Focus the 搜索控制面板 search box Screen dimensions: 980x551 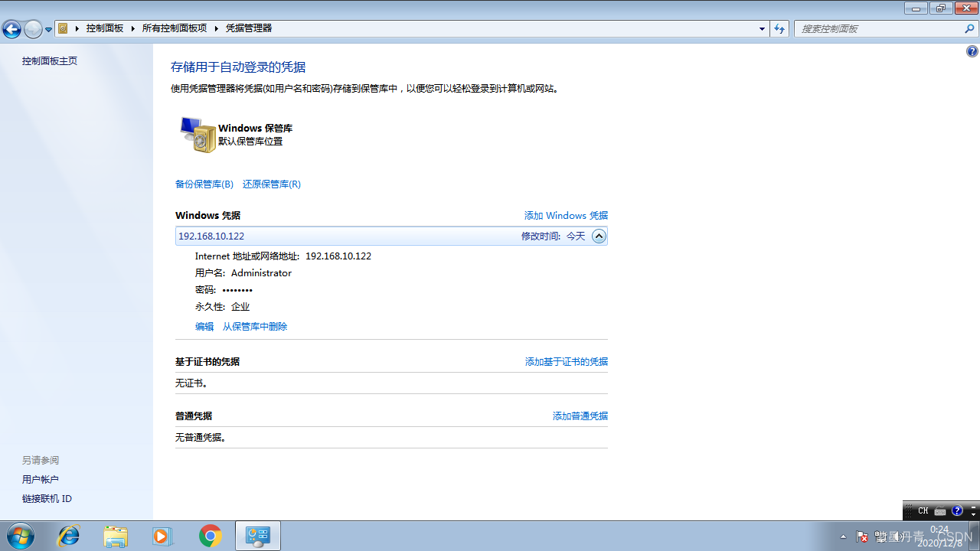point(879,29)
